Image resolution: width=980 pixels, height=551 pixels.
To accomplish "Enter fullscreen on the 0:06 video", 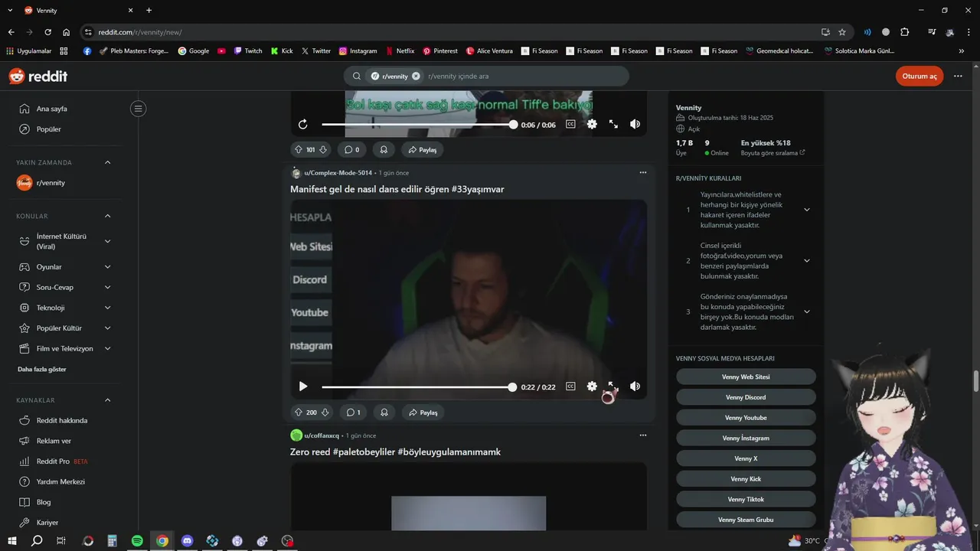I will pyautogui.click(x=613, y=124).
